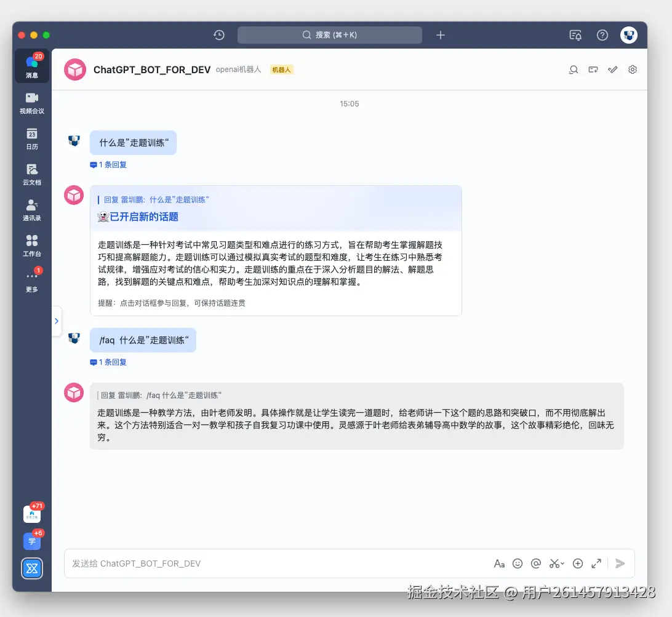Open the first 1条回复 reply thread
Viewport: 672px width, 617px height.
[108, 164]
